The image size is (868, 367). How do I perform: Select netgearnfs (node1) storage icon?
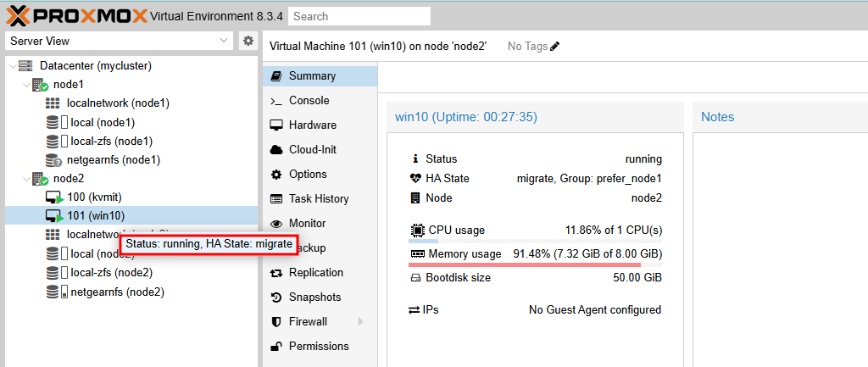pyautogui.click(x=53, y=160)
